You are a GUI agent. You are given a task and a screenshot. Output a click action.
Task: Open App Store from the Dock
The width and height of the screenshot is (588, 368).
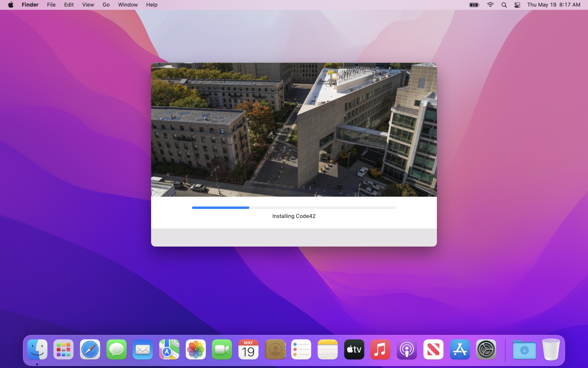coord(460,349)
